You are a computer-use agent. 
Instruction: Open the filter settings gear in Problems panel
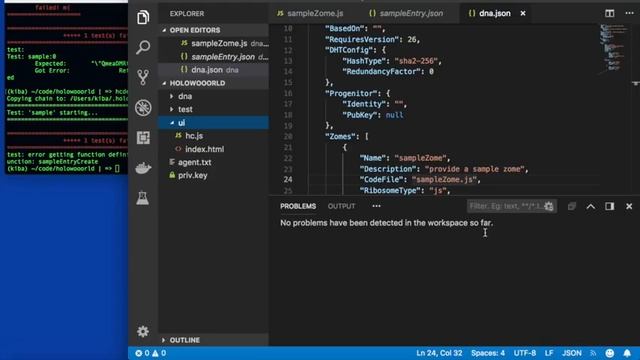549,207
